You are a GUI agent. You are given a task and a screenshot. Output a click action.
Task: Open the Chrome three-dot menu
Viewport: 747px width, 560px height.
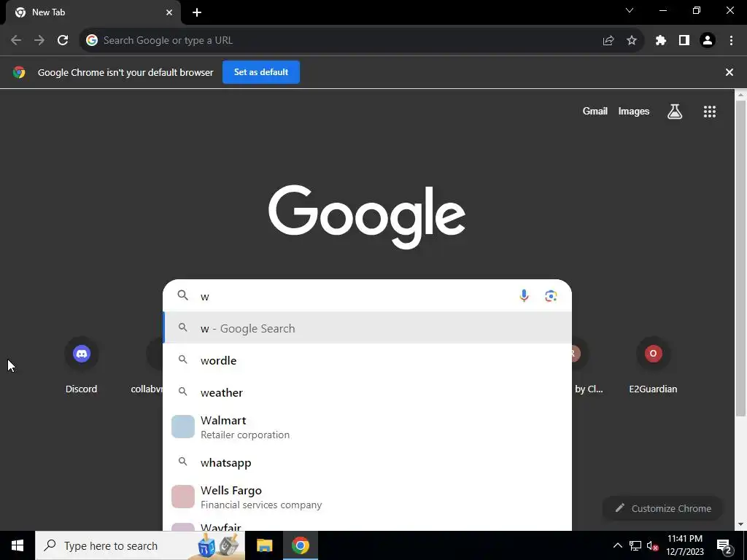(731, 41)
